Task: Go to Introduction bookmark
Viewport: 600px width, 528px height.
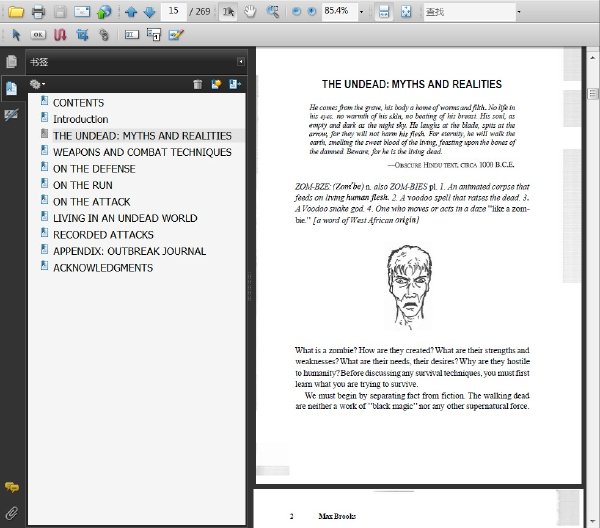Action: [x=80, y=119]
